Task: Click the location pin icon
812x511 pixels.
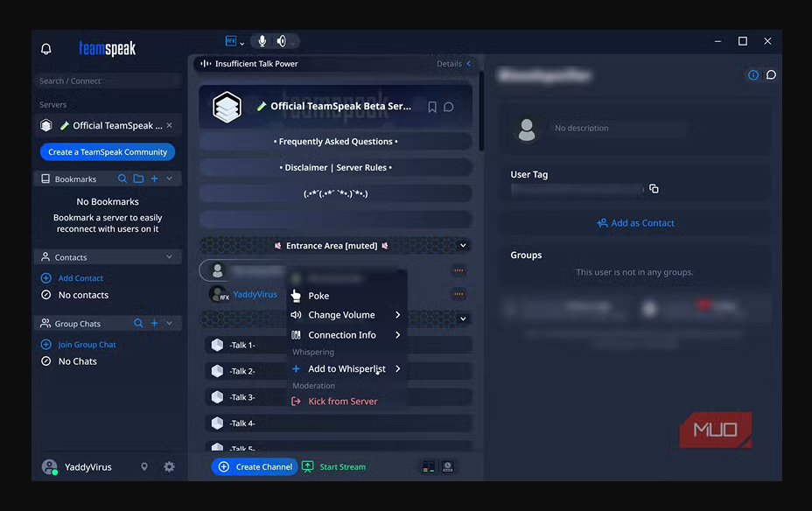Action: click(x=144, y=466)
